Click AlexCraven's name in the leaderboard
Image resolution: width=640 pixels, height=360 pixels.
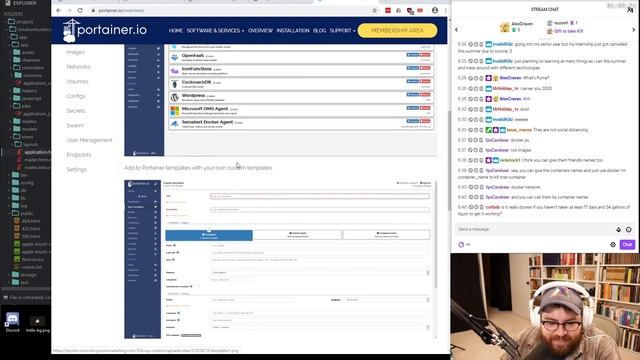point(522,24)
